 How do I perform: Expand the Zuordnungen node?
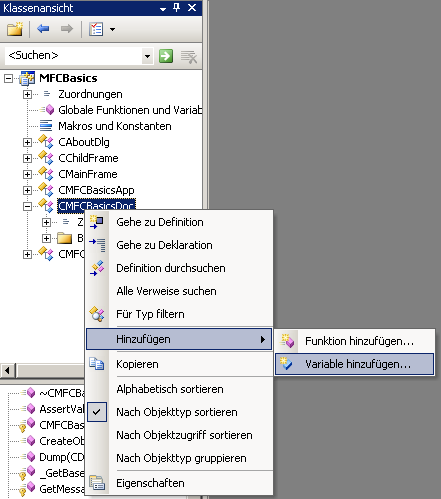27,95
